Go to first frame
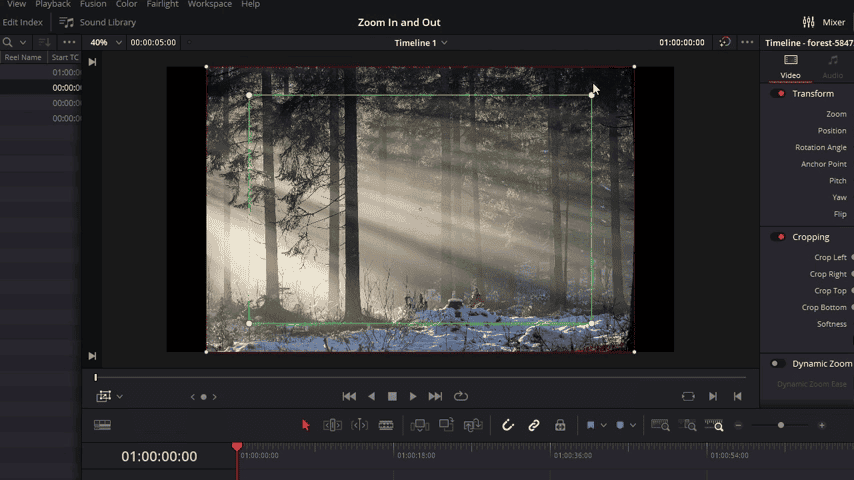Viewport: 854px width, 480px height. pos(349,396)
